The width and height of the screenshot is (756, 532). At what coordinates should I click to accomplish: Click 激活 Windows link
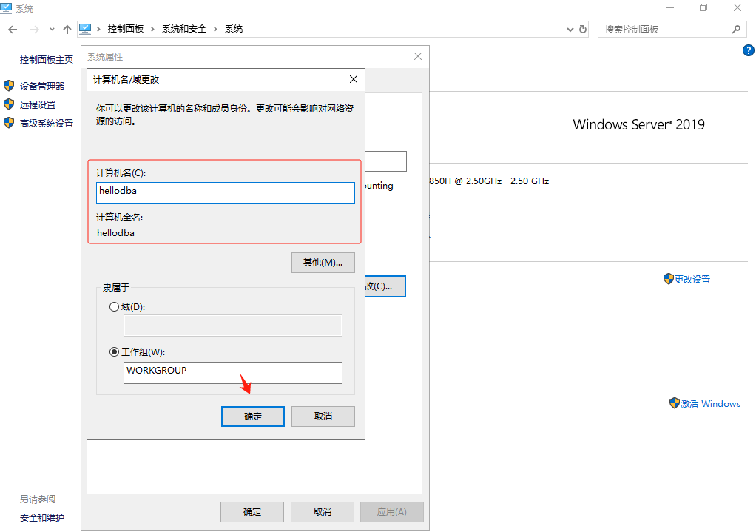(x=710, y=404)
